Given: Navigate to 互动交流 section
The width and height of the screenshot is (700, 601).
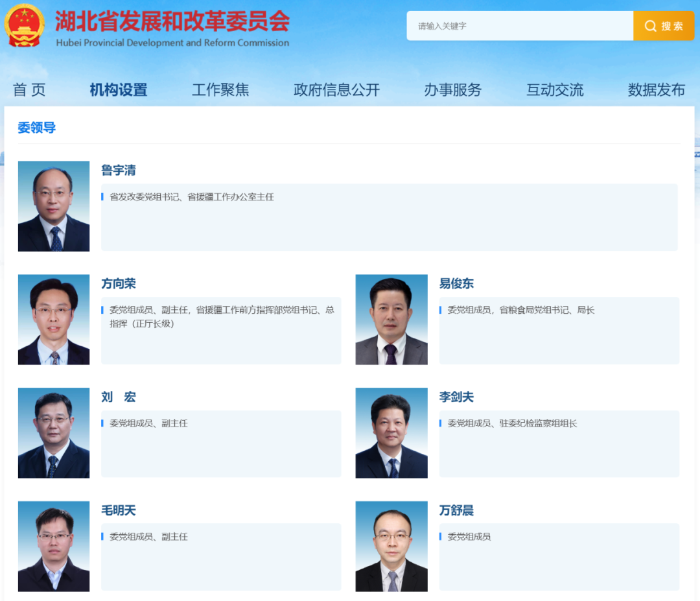Looking at the screenshot, I should tap(555, 90).
